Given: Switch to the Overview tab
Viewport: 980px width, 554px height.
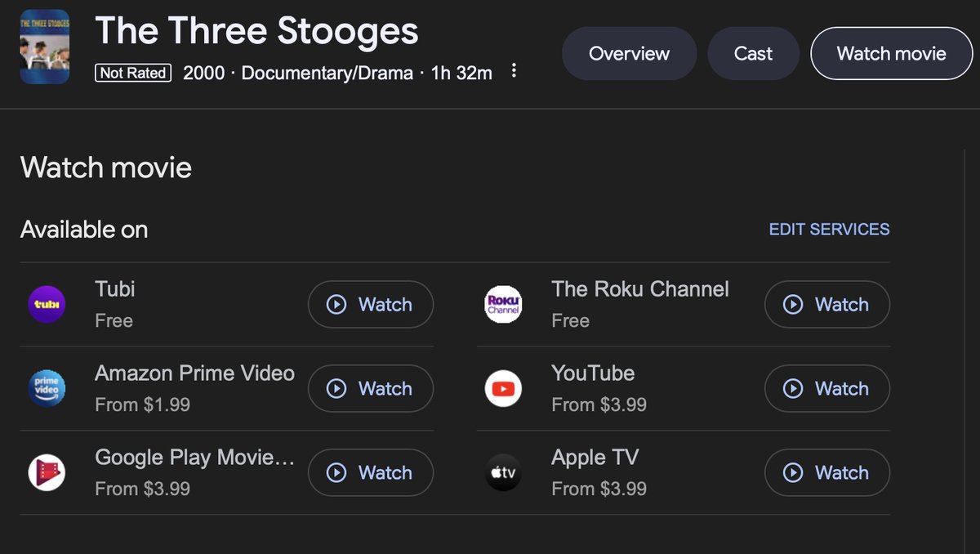Looking at the screenshot, I should pyautogui.click(x=629, y=54).
